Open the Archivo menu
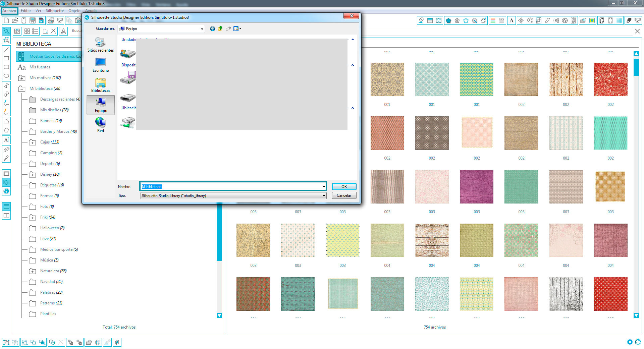This screenshot has width=644, height=349. pos(9,11)
